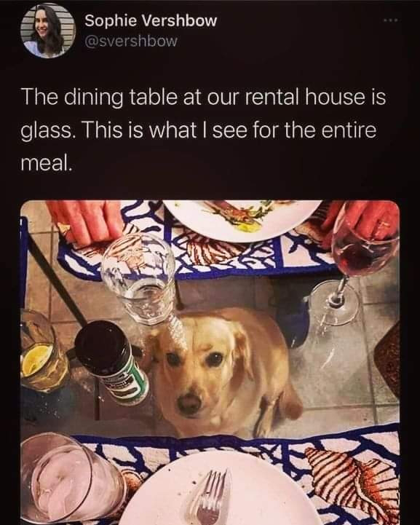This screenshot has width=420, height=525.
Task: Click the round base of the wine glass
Action: (334, 301)
